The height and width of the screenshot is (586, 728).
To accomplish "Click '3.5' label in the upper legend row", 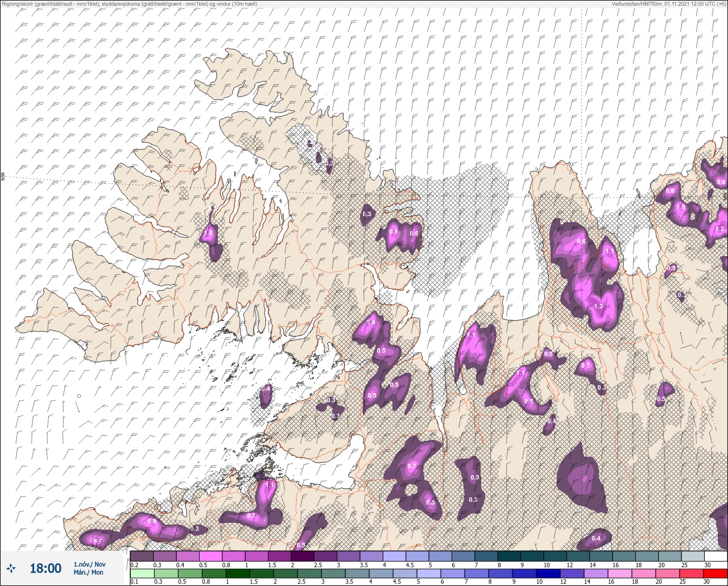I will pyautogui.click(x=364, y=564).
